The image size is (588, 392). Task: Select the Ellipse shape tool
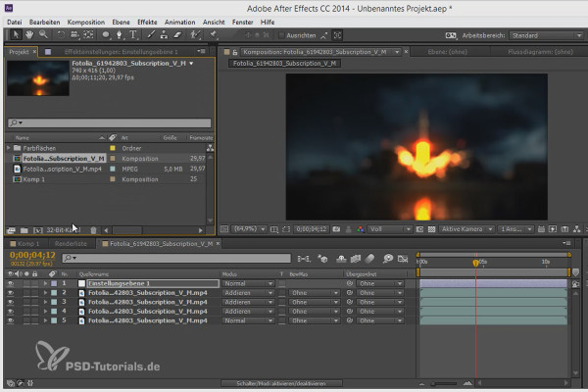(x=106, y=35)
